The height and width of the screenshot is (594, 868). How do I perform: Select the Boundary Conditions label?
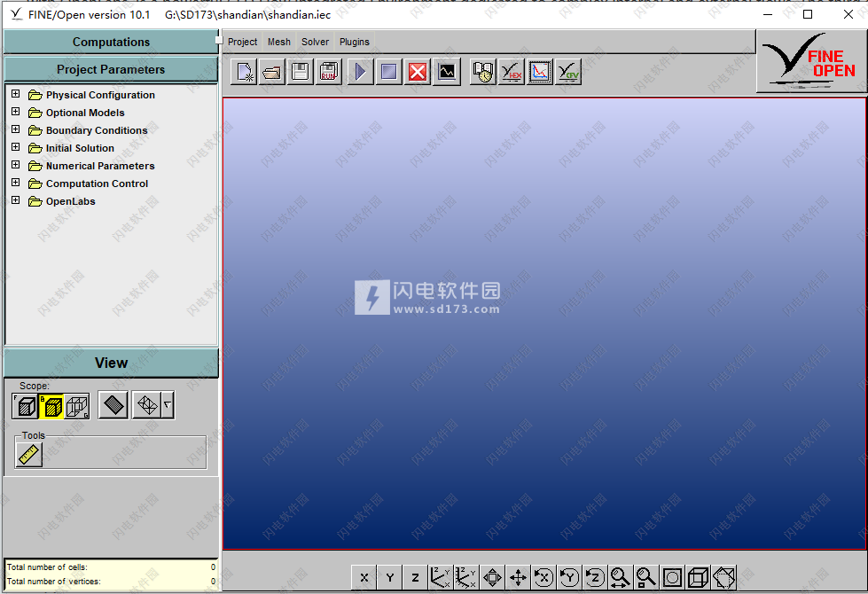click(x=97, y=130)
